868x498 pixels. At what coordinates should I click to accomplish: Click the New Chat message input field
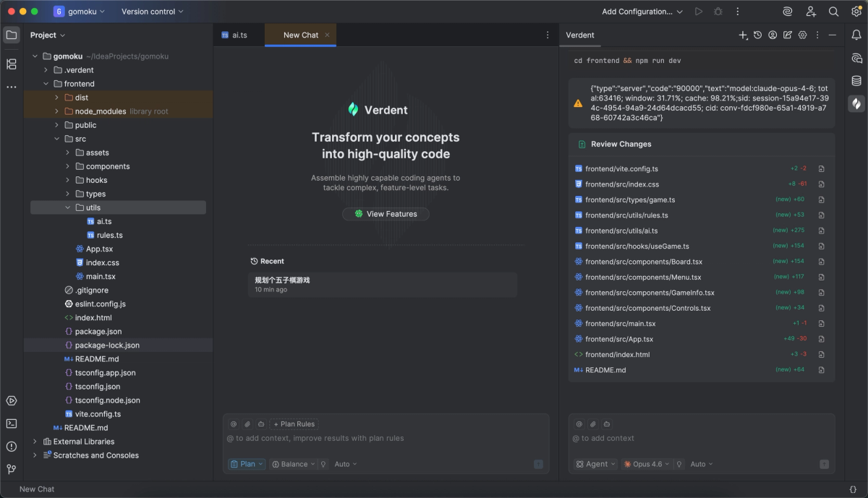pos(386,438)
